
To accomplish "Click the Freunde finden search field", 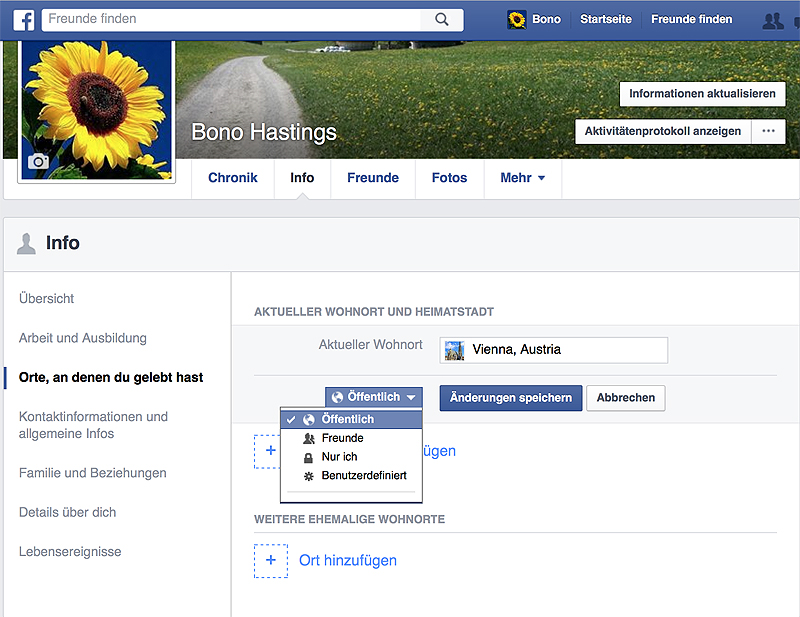I will [232, 20].
